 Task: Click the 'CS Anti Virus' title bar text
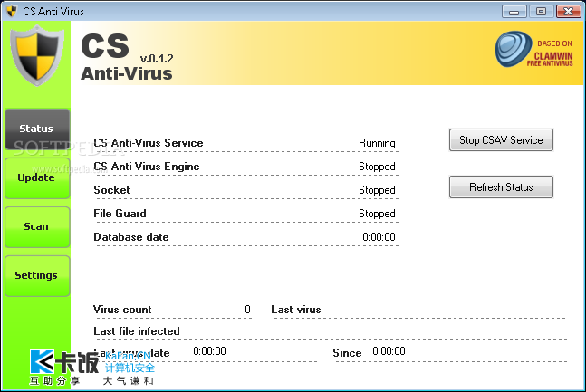pyautogui.click(x=53, y=12)
